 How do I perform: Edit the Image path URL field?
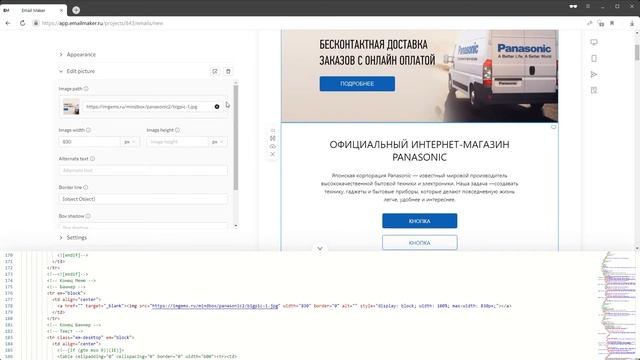149,107
